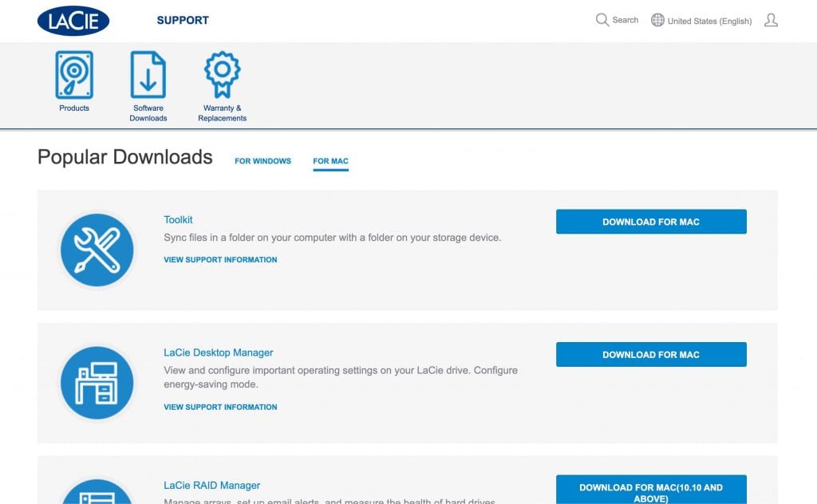View support information for LaCie Desktop Manager
This screenshot has height=504, width=817.
coord(220,407)
